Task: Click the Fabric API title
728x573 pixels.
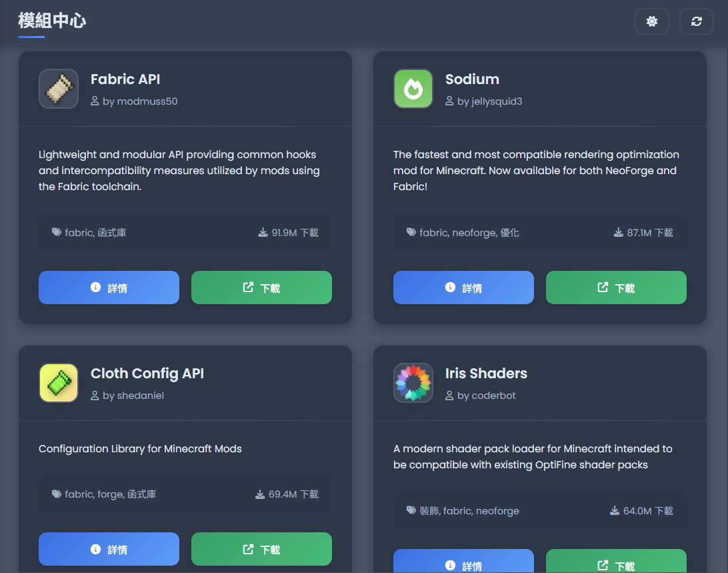Action: click(125, 79)
